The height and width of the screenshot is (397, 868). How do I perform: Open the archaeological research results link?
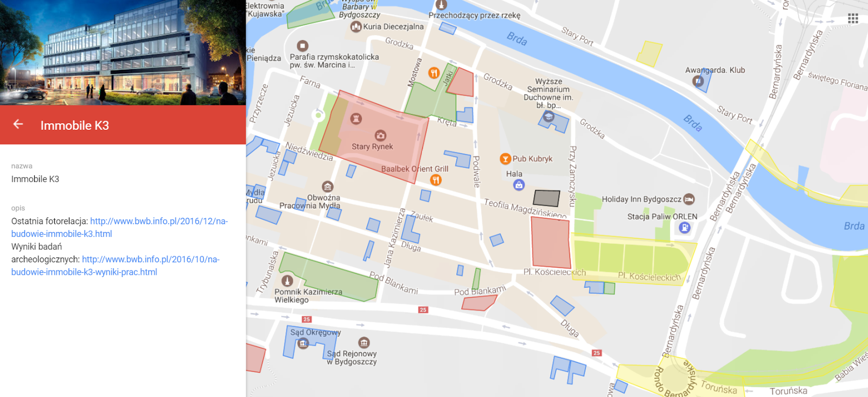pos(116,266)
